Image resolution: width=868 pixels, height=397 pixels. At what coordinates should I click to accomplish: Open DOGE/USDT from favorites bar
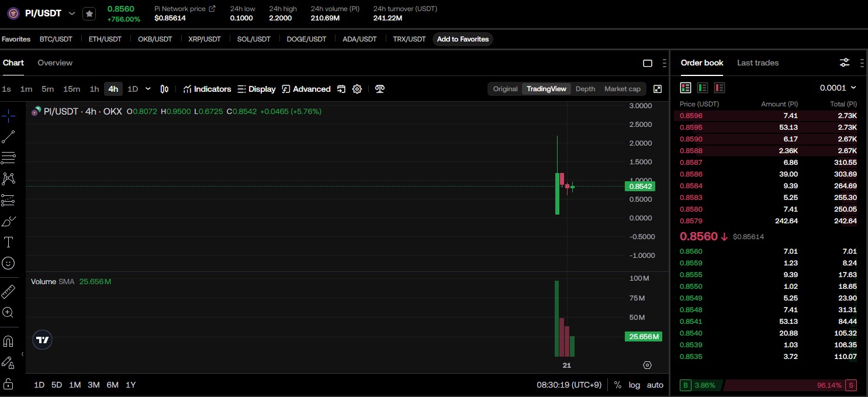tap(306, 39)
